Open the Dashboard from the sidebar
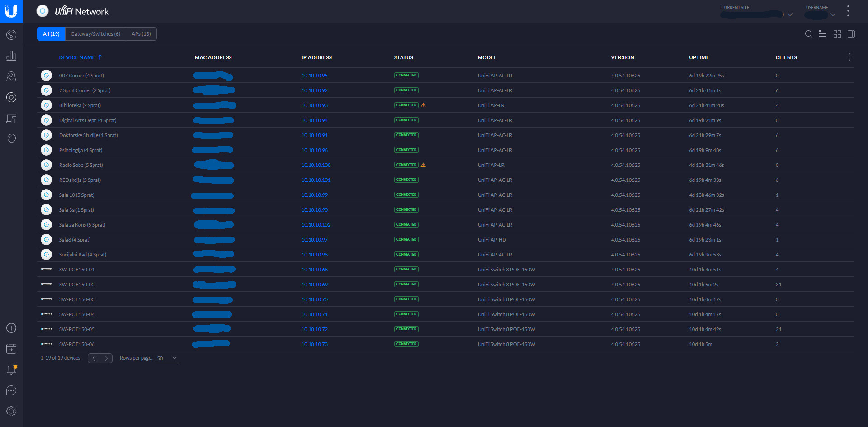Screen dimensions: 868x427 coord(11,35)
